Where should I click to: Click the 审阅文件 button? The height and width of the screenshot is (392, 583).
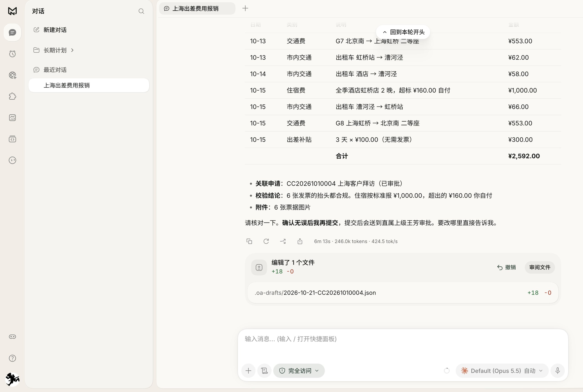pos(540,267)
